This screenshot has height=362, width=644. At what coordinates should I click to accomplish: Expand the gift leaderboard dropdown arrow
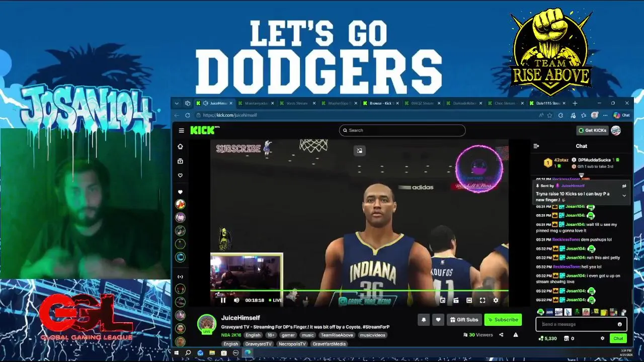pyautogui.click(x=581, y=175)
